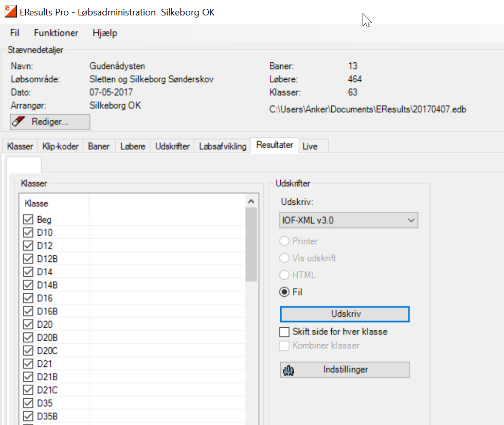Open the Funktioner menu
Image resolution: width=504 pixels, height=425 pixels.
(56, 33)
